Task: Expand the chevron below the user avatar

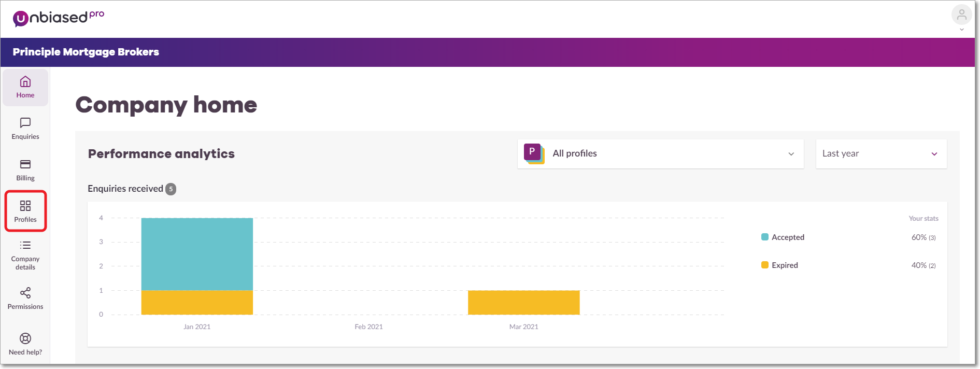Action: pos(961,30)
